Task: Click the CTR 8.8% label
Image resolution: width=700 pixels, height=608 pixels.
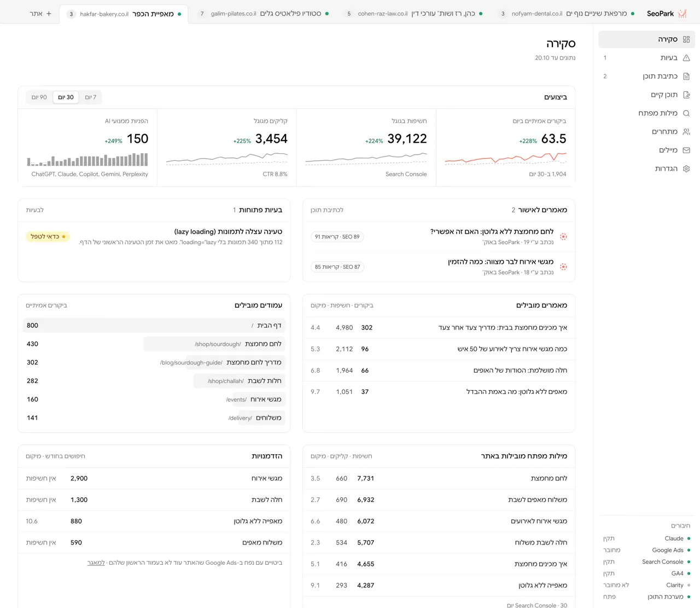Action: pyautogui.click(x=275, y=174)
